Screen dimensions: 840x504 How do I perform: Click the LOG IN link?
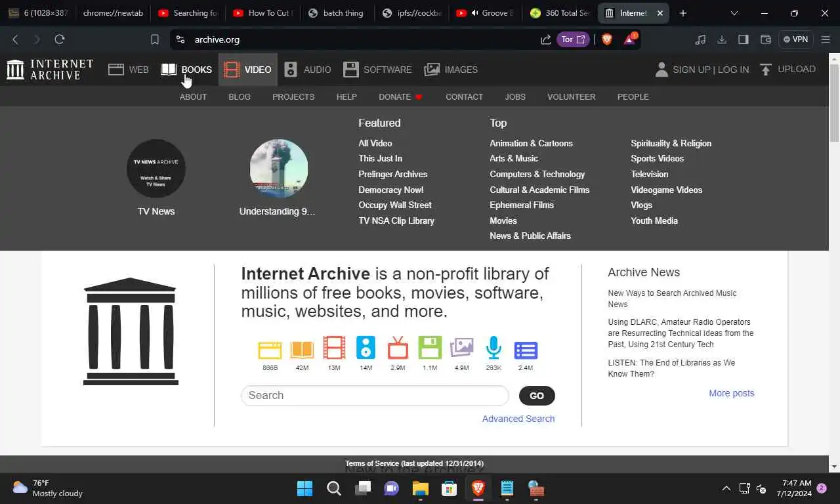point(733,70)
